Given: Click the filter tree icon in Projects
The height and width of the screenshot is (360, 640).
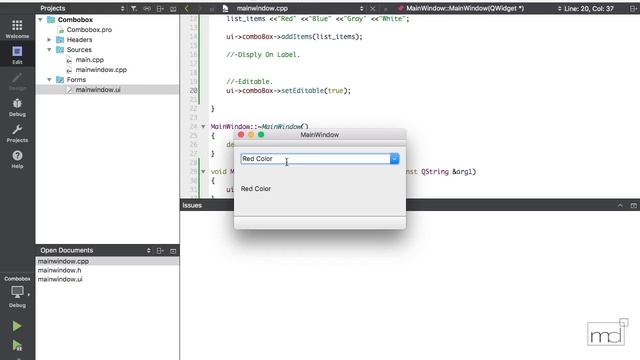Looking at the screenshot, I should (134, 8).
